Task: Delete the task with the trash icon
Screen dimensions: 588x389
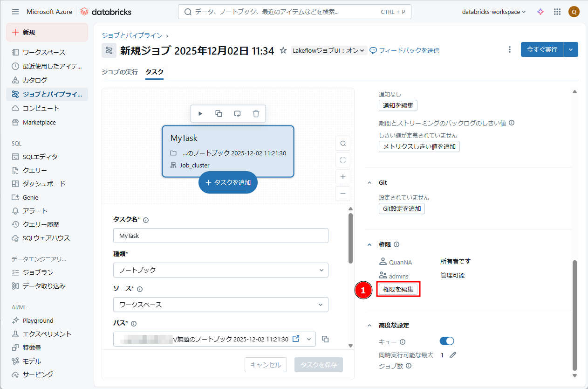Action: pyautogui.click(x=256, y=113)
